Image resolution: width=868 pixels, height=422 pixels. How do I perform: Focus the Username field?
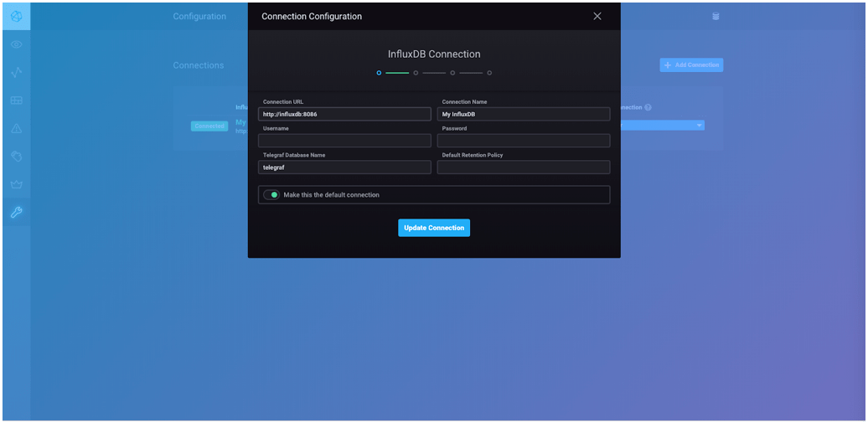[344, 141]
